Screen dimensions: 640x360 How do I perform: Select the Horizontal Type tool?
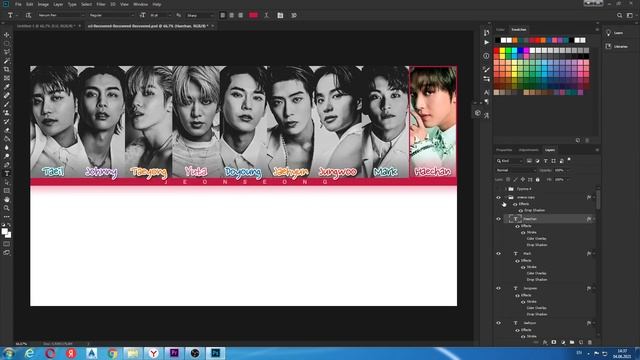coord(7,174)
